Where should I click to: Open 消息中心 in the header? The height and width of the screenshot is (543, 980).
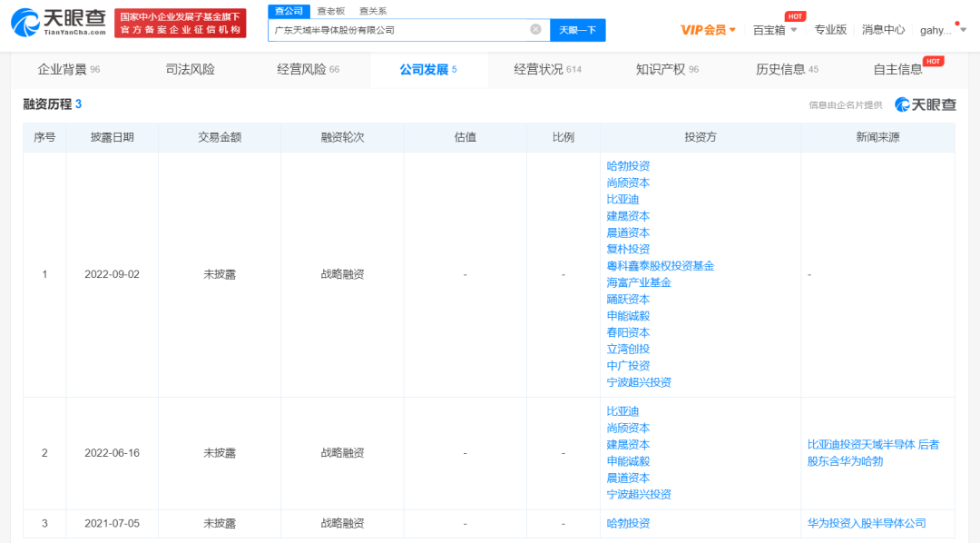point(883,30)
